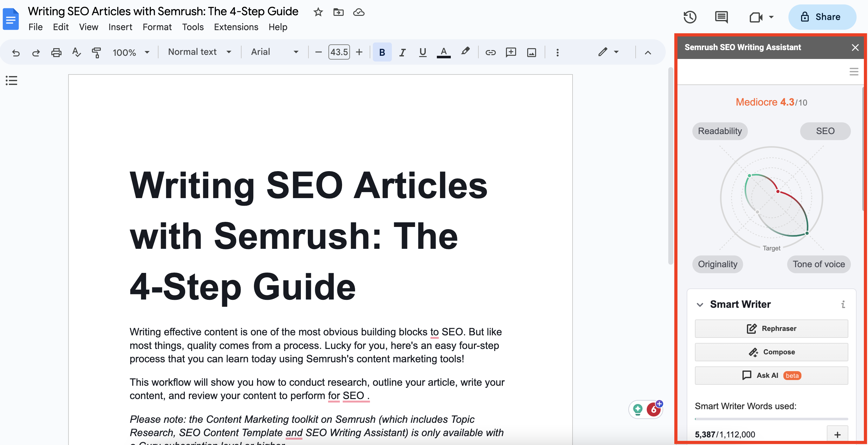
Task: Click the Google Docs home icon
Action: pyautogui.click(x=11, y=19)
